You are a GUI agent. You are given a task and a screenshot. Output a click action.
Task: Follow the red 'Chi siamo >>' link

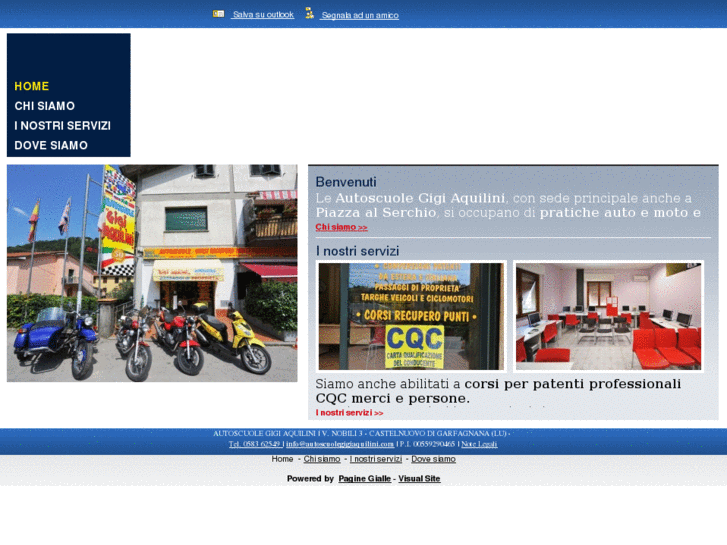coord(341,227)
